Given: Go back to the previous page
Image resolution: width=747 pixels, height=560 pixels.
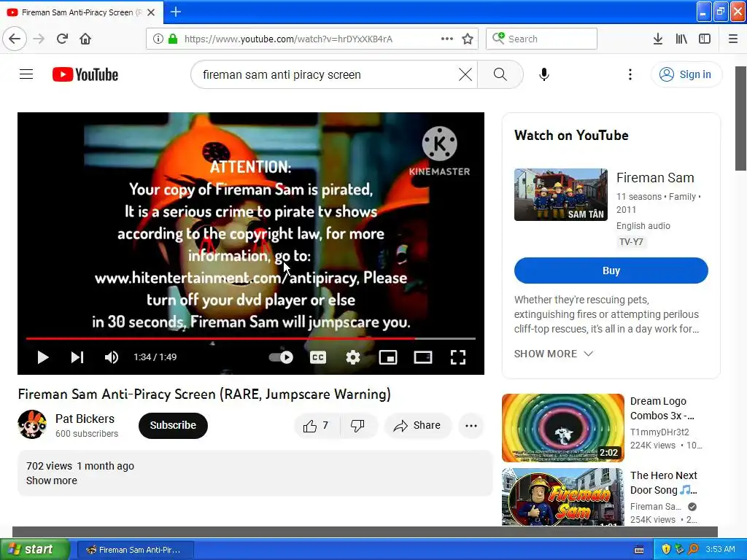Looking at the screenshot, I should [15, 39].
